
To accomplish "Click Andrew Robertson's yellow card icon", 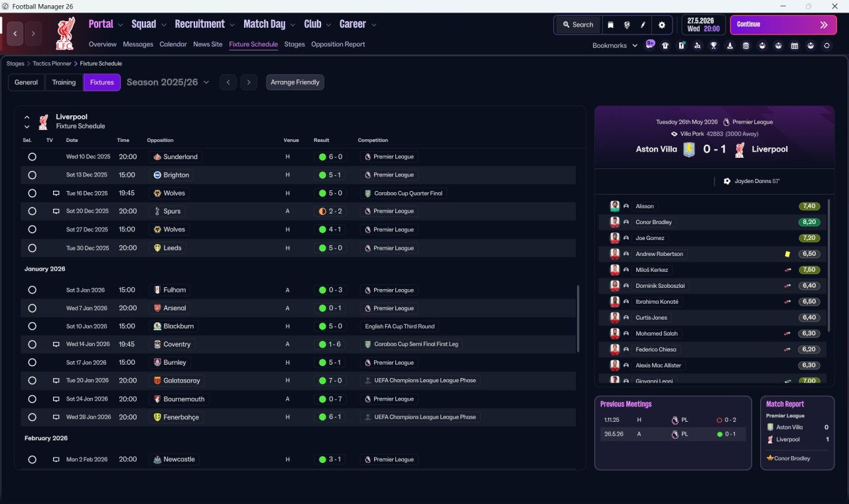I will 787,254.
